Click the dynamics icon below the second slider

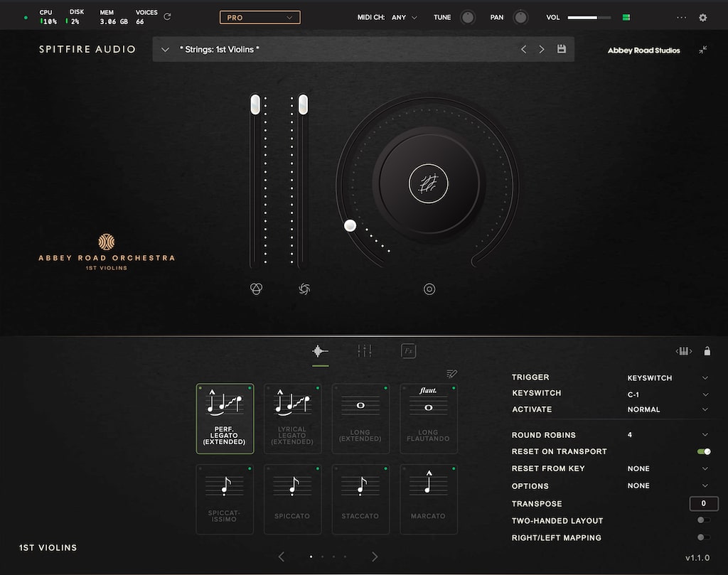(x=304, y=289)
